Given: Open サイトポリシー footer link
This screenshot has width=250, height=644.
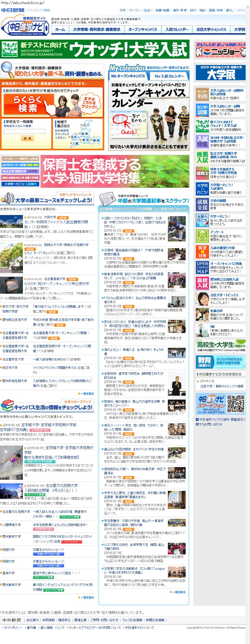Looking at the screenshot, I should (x=13, y=628).
